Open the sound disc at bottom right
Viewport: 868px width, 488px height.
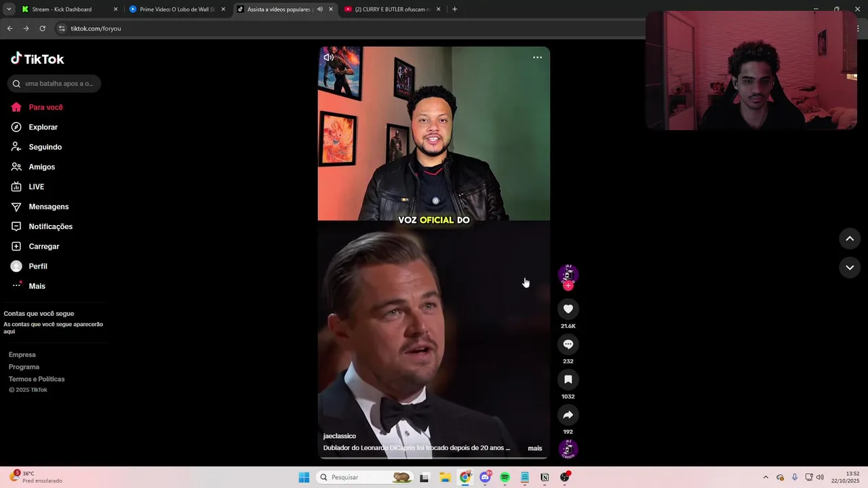(x=568, y=449)
